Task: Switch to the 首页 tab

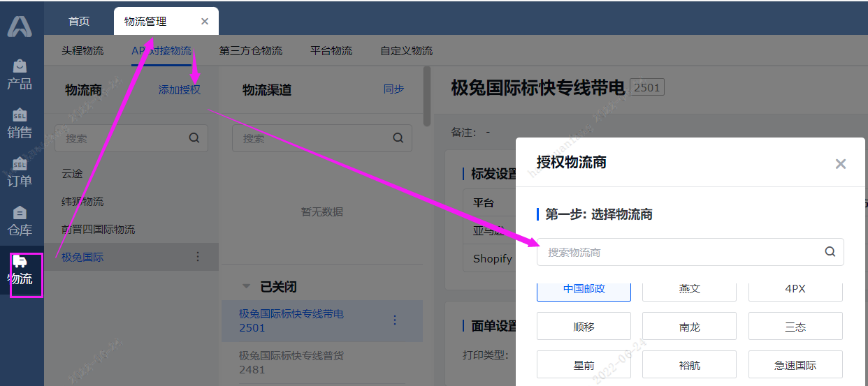Action: click(x=79, y=21)
